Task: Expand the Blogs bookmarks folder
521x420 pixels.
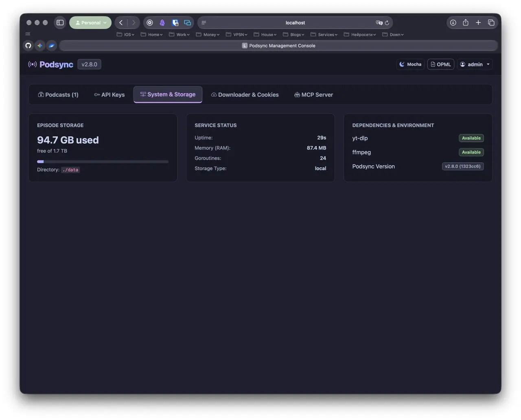Action: (x=293, y=35)
